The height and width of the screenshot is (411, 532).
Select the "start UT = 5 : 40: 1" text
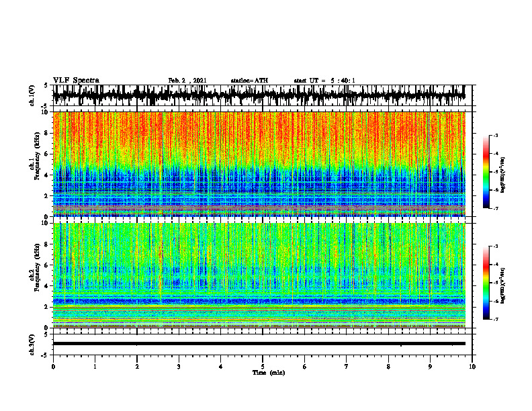coord(324,81)
